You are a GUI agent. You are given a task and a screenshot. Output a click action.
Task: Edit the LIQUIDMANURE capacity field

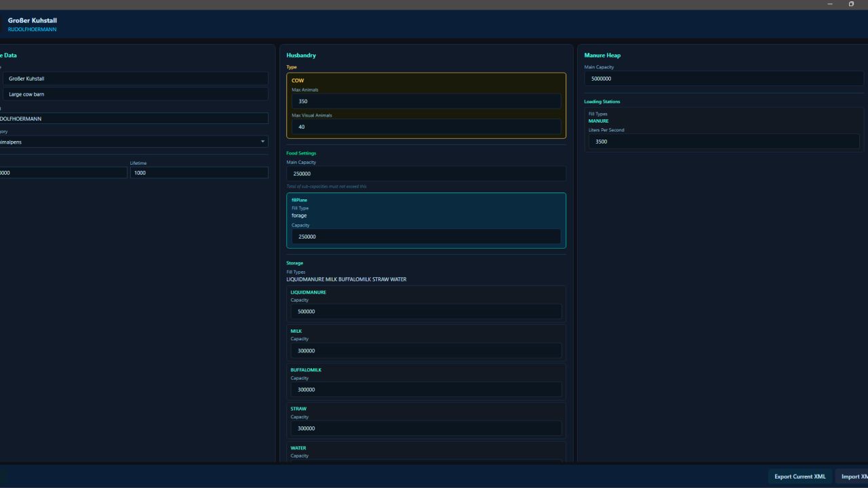click(x=426, y=311)
